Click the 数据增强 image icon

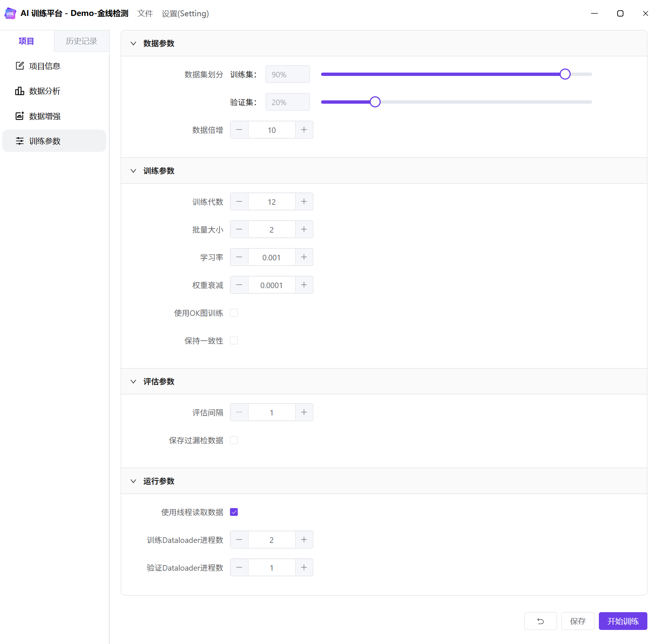(20, 116)
